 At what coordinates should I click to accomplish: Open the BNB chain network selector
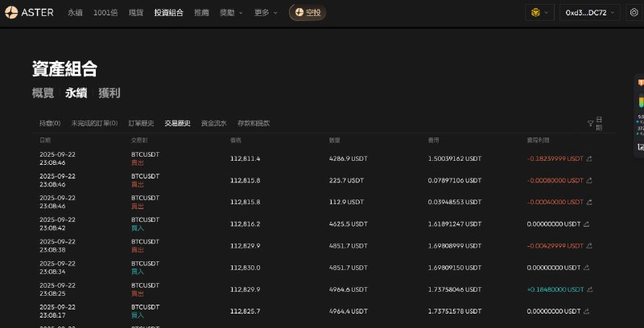[x=539, y=13]
